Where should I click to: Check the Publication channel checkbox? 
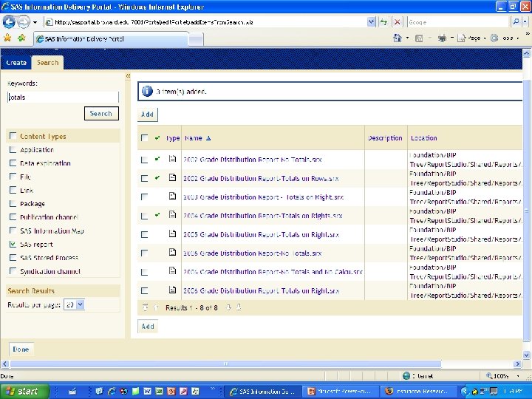[x=13, y=216]
